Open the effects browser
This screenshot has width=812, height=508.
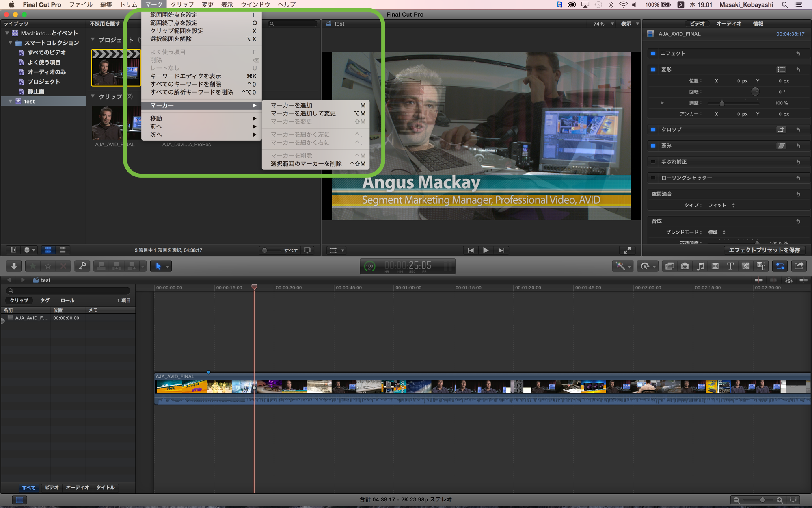click(669, 266)
